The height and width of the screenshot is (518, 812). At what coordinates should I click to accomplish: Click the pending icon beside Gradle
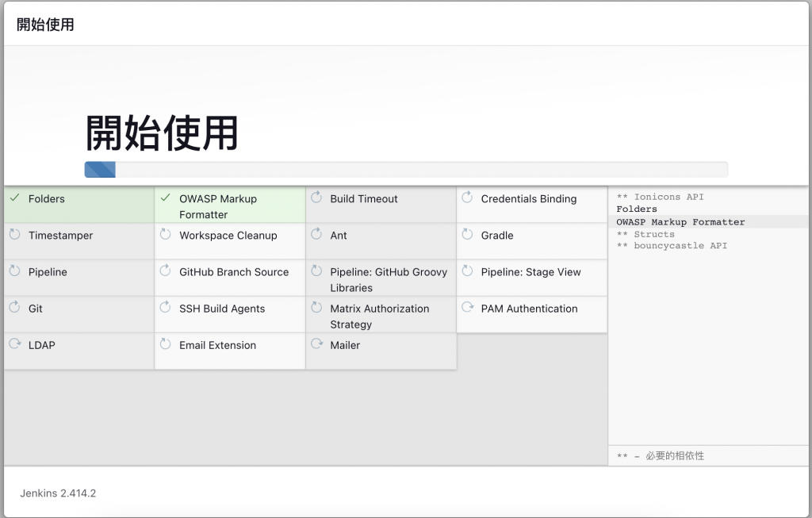[x=467, y=234]
